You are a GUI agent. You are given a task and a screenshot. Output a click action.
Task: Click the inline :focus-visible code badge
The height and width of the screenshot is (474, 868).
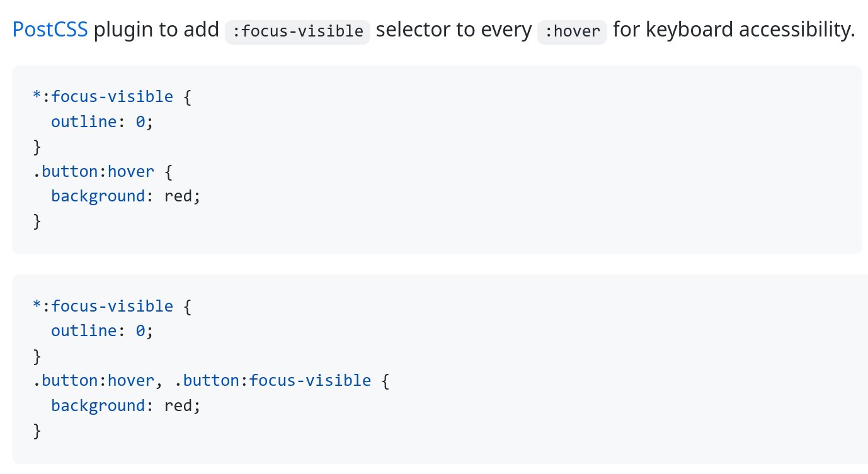(x=298, y=31)
